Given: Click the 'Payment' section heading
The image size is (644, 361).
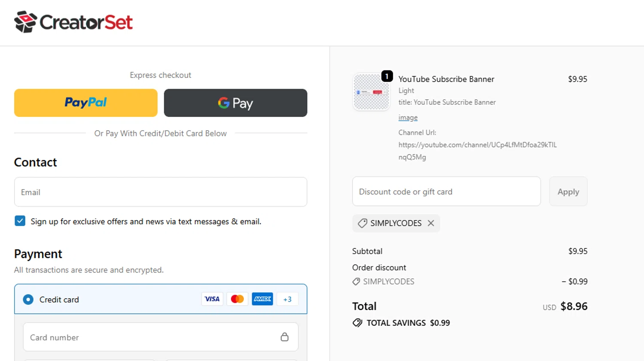Looking at the screenshot, I should pyautogui.click(x=38, y=254).
